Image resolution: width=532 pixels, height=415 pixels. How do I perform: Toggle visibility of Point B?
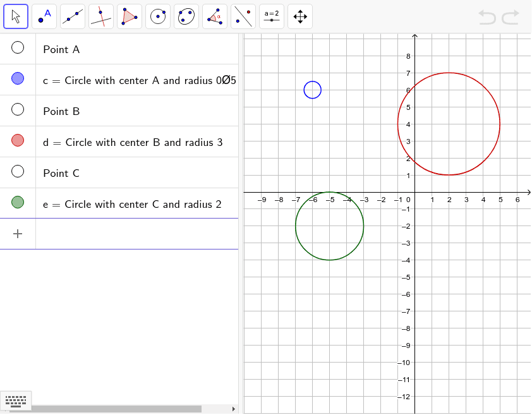[18, 109]
